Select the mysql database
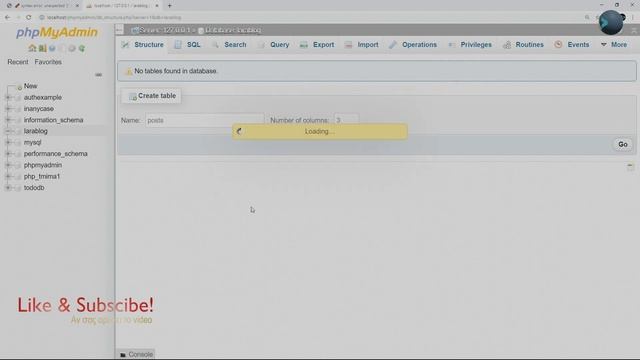This screenshot has height=360, width=640. [x=32, y=142]
